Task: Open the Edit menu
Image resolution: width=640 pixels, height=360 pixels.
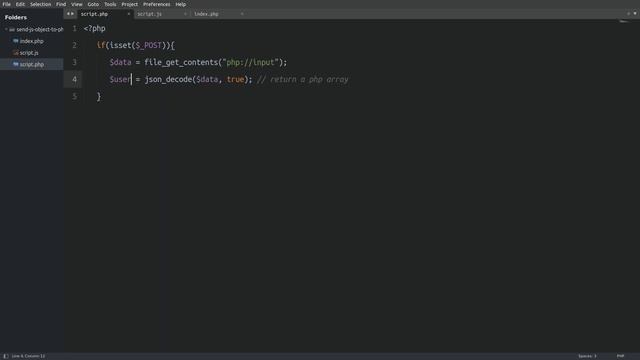Action: tap(20, 4)
